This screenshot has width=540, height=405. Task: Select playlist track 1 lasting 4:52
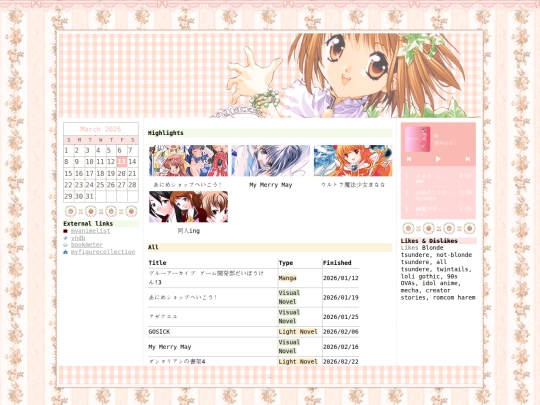[x=438, y=178]
